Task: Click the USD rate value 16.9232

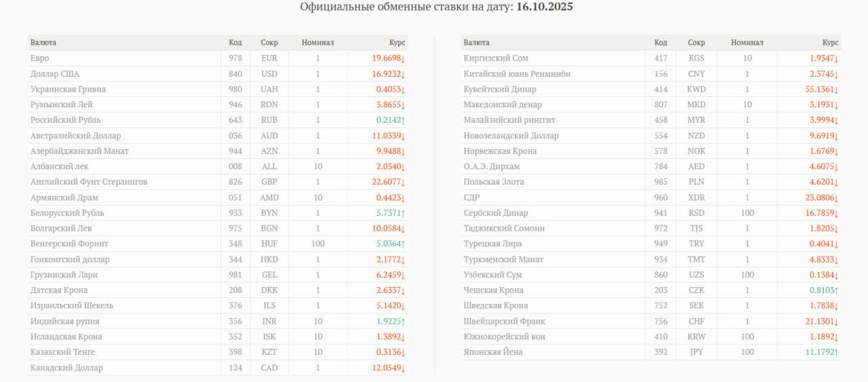Action: [386, 74]
